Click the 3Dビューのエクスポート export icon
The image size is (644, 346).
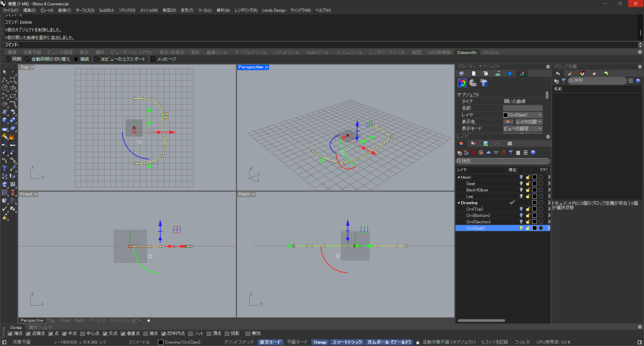tap(96, 59)
